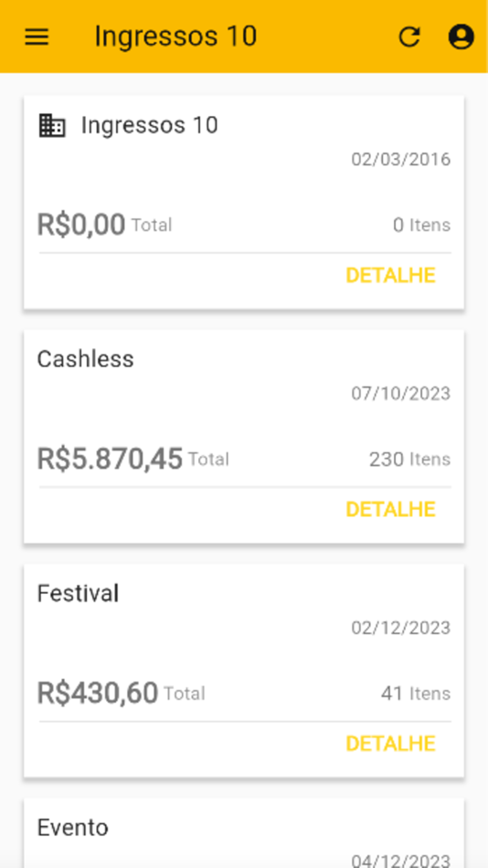Click the building icon beside Ingressos 10
The image size is (488, 868).
click(x=52, y=126)
